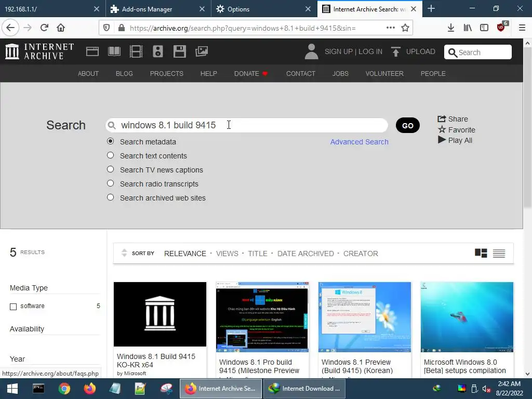Click the Favorite star link
Screen dimensions: 532x399
(x=456, y=130)
